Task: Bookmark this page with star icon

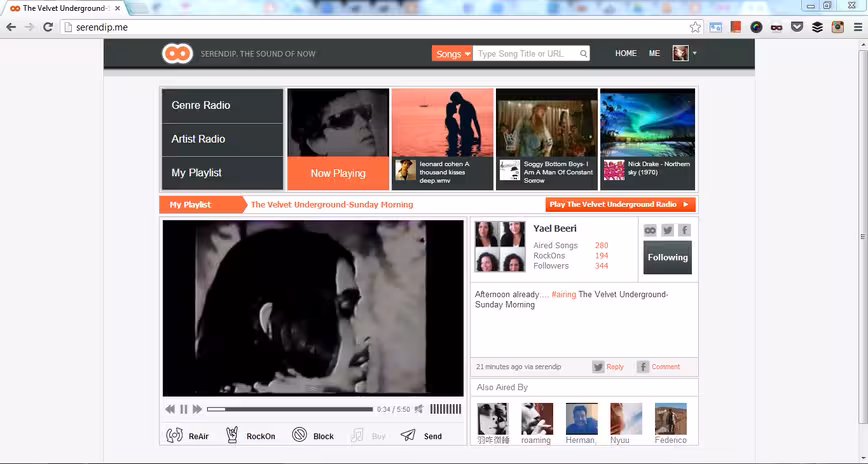Action: point(695,27)
